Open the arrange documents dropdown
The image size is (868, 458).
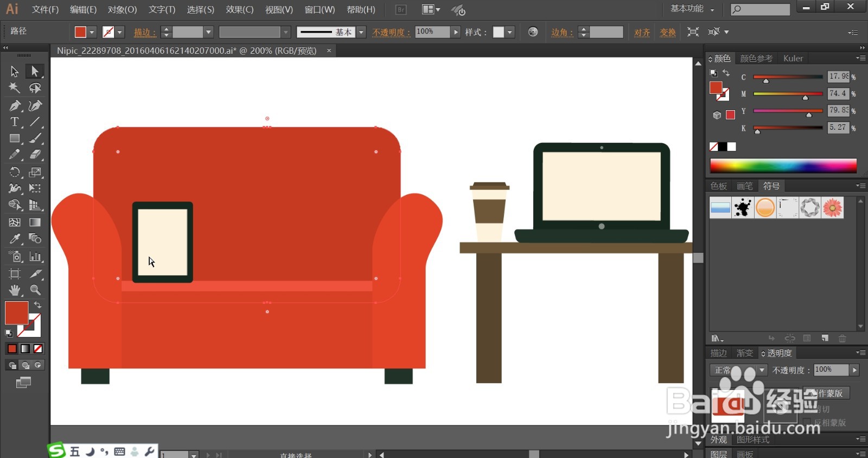[x=431, y=9]
